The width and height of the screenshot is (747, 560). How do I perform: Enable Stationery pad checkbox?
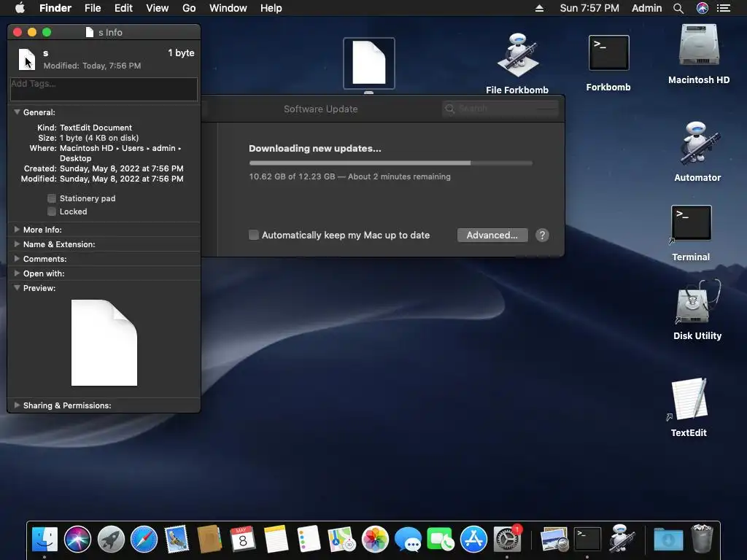coord(52,198)
